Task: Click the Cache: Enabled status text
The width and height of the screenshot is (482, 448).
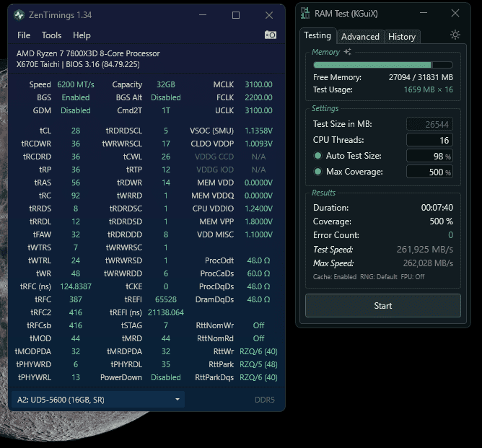Action: tap(335, 276)
